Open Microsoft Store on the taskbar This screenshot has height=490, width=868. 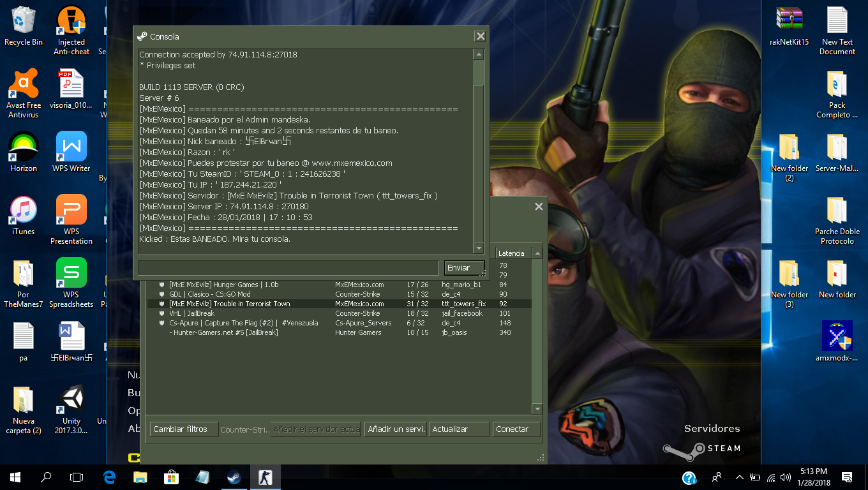[x=171, y=477]
